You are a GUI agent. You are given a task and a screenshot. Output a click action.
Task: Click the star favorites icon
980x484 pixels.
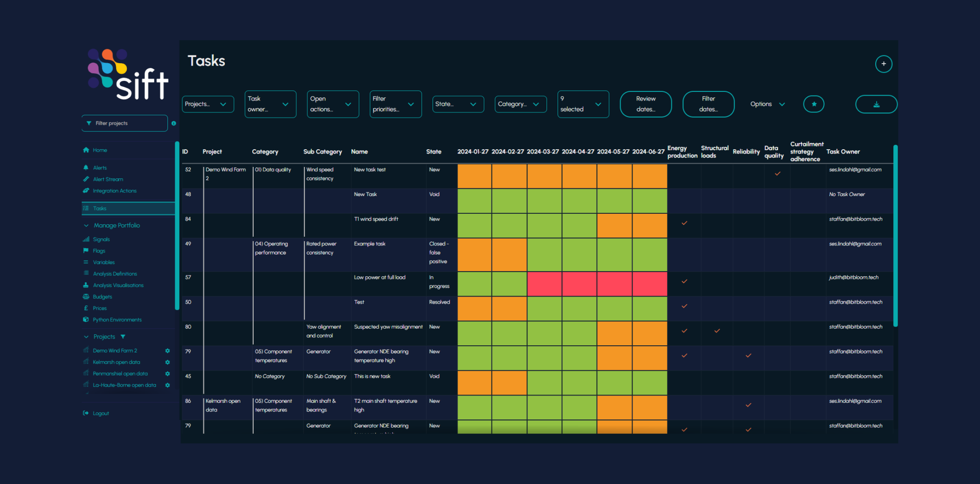pos(813,104)
